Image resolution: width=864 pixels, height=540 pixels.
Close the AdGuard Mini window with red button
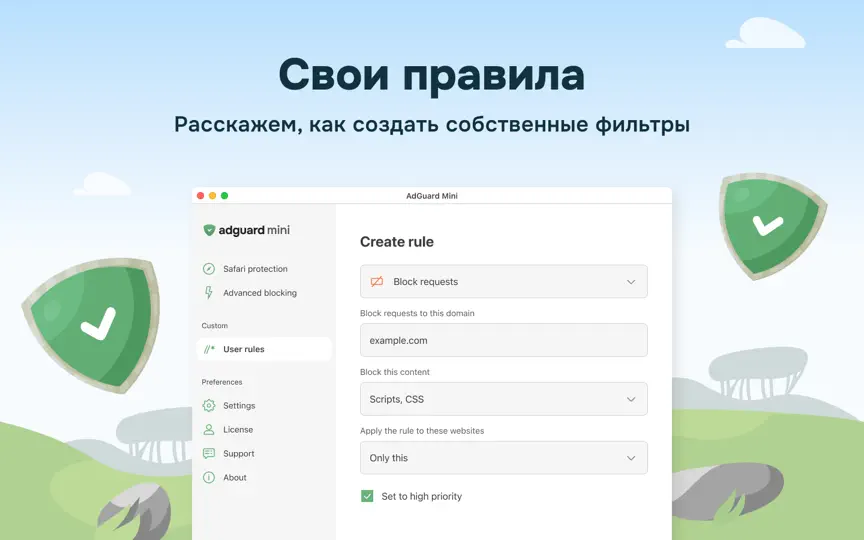tap(201, 196)
